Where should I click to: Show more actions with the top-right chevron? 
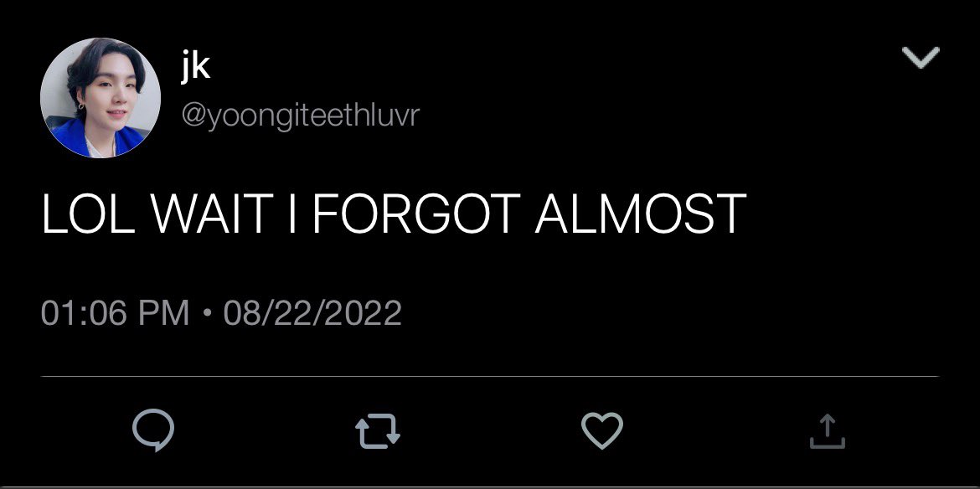921,58
